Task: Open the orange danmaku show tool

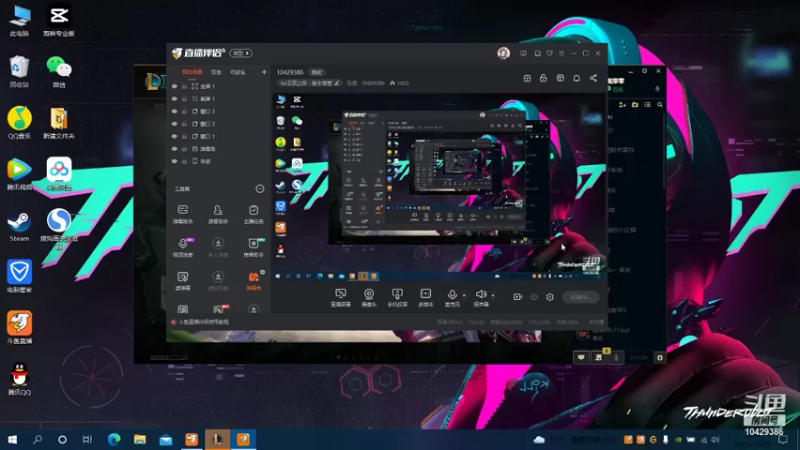Action: (253, 281)
